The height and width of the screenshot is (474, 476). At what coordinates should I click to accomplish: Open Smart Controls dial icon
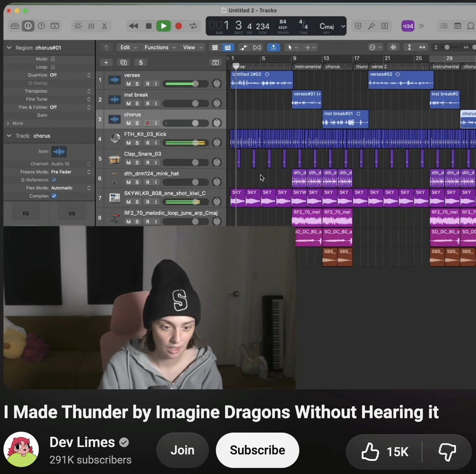tap(78, 26)
